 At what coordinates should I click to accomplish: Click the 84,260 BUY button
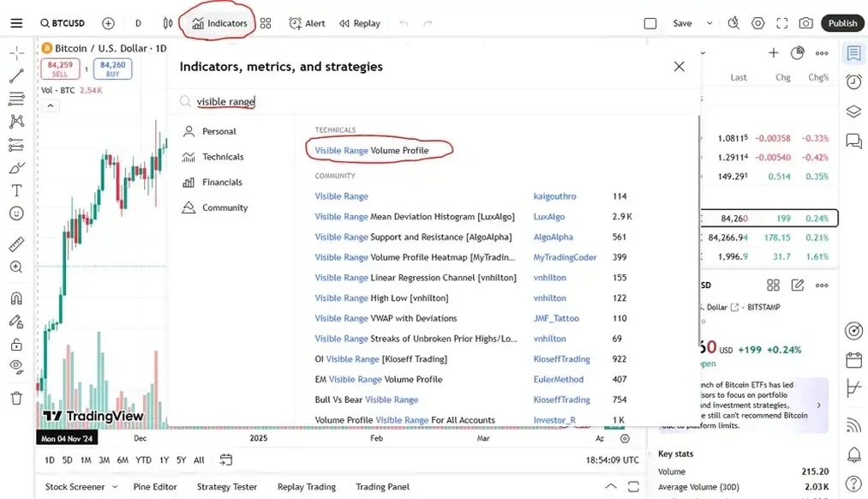click(x=112, y=69)
